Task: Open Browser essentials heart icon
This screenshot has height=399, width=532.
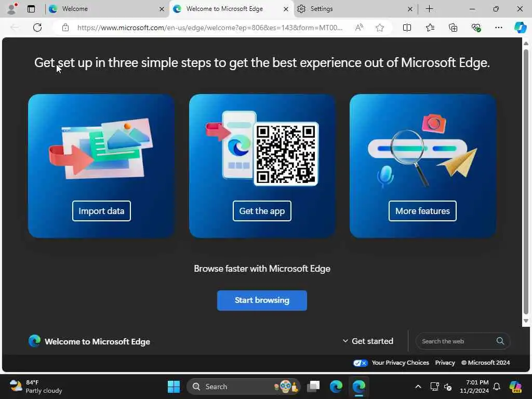Action: pos(476,28)
